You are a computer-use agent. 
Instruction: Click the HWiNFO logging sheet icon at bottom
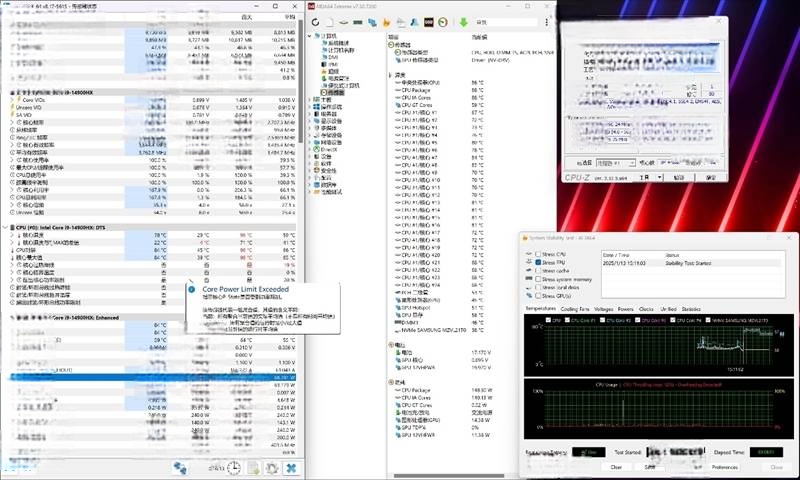coord(254,468)
